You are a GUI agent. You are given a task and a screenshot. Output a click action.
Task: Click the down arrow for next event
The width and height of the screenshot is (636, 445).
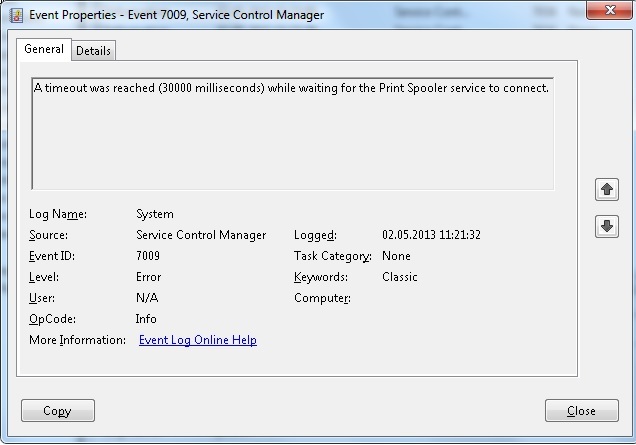(606, 227)
